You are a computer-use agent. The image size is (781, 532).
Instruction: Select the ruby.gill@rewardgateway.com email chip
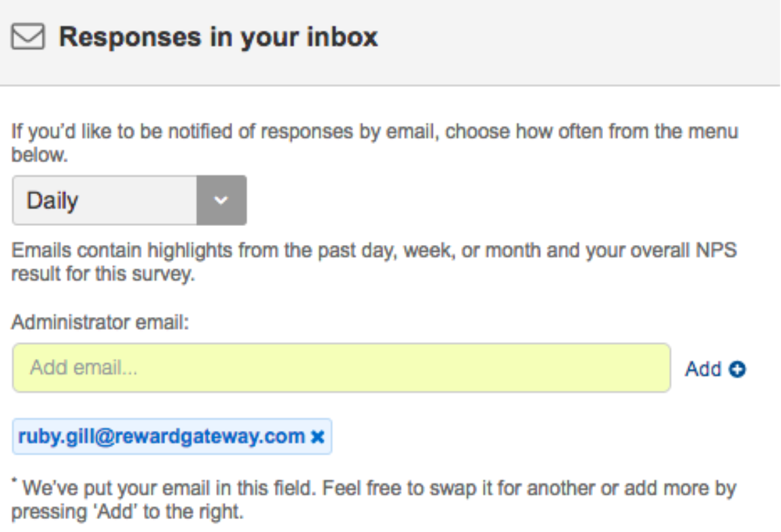(x=172, y=436)
